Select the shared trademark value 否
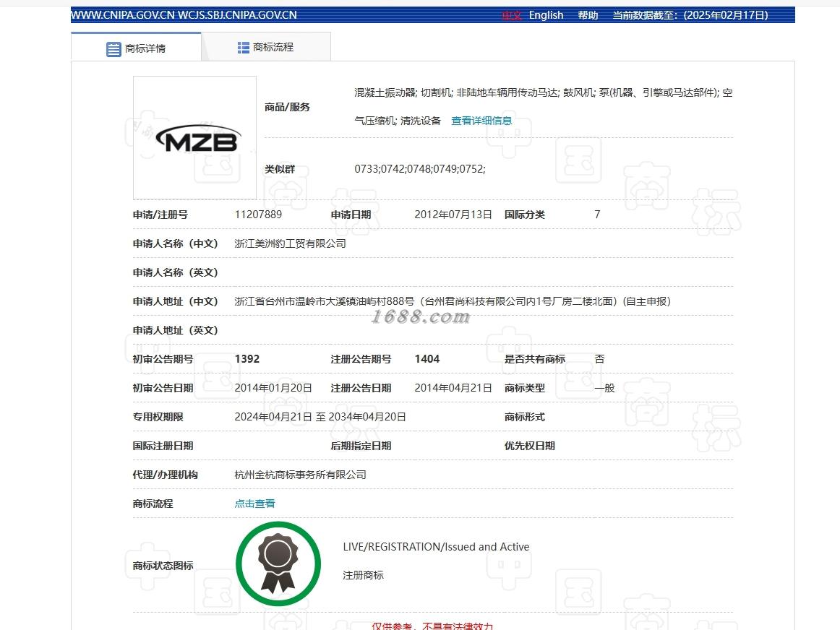The width and height of the screenshot is (840, 630). (x=599, y=359)
